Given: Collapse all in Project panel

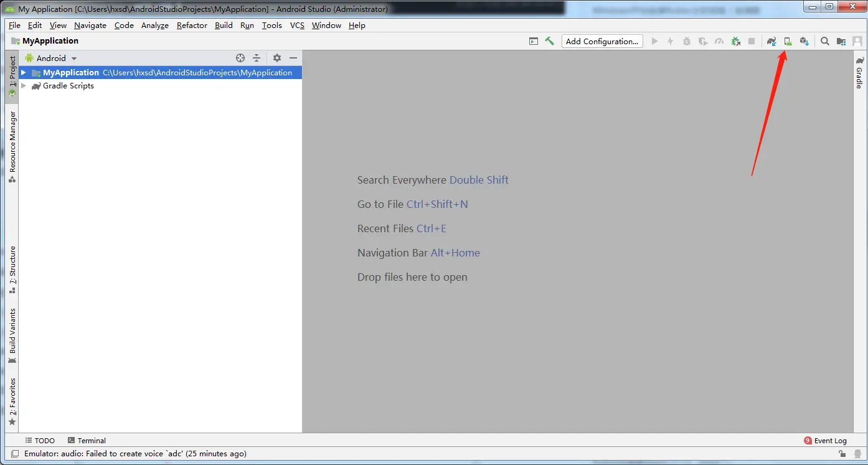Looking at the screenshot, I should pyautogui.click(x=257, y=58).
